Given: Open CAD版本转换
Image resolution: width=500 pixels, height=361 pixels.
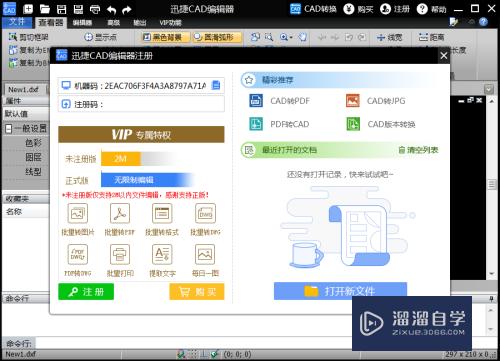Looking at the screenshot, I should pyautogui.click(x=381, y=124).
